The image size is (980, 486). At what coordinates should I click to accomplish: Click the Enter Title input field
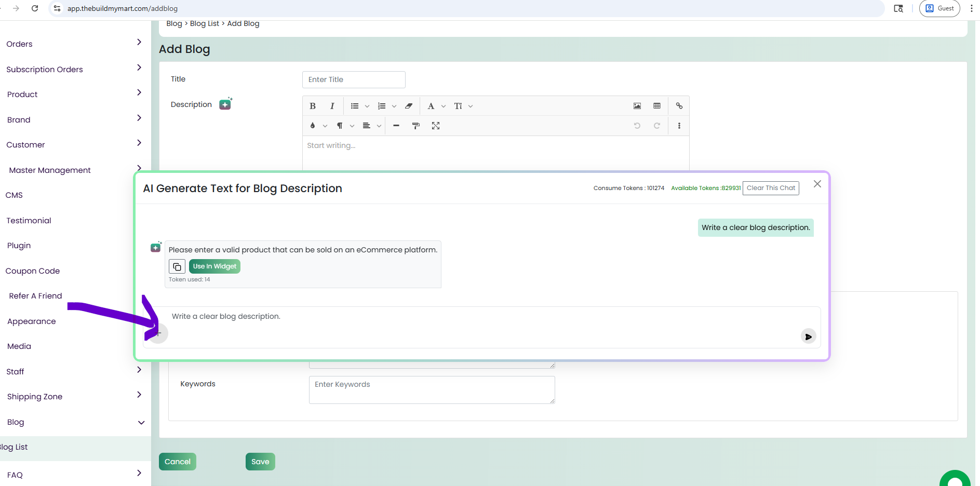tap(354, 79)
